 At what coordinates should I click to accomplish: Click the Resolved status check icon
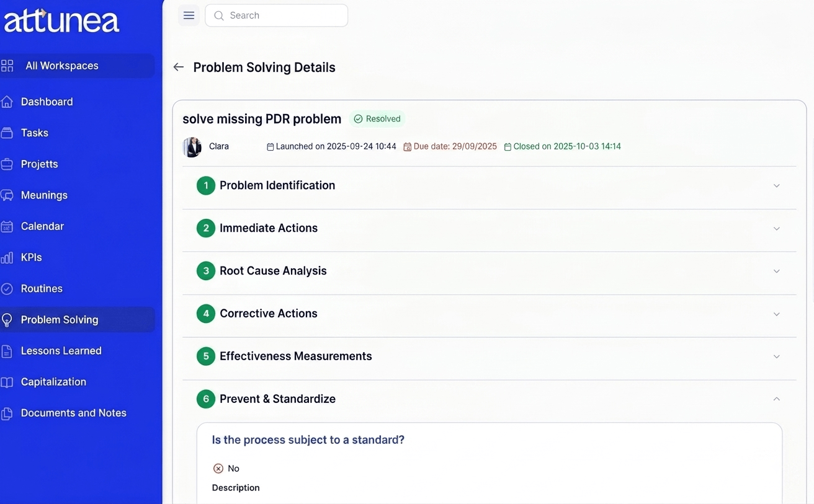pyautogui.click(x=358, y=119)
